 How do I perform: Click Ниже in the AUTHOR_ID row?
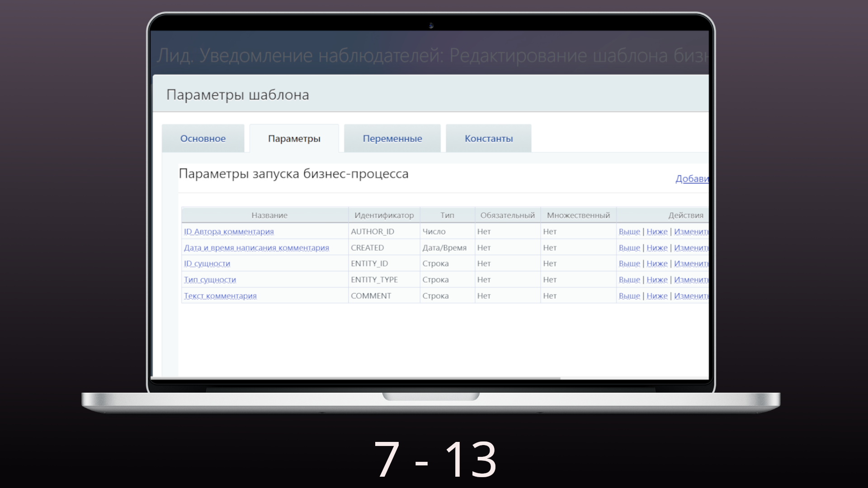(x=657, y=232)
